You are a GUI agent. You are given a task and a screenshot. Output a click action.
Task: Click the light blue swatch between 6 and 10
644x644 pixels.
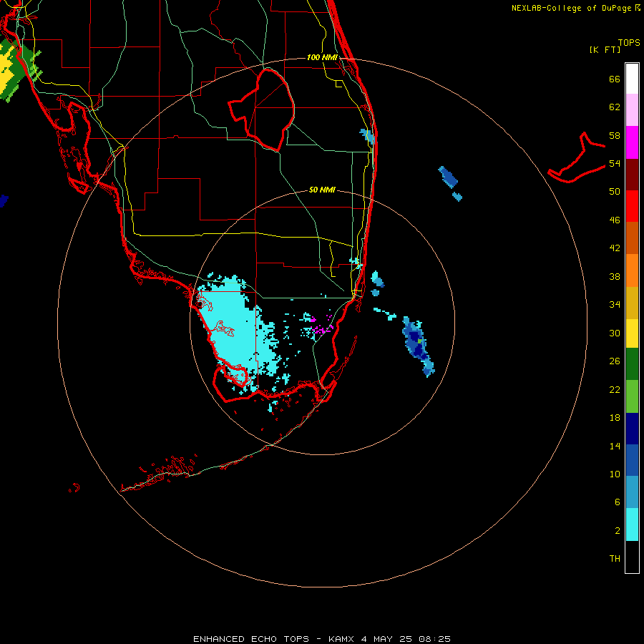[x=632, y=492]
